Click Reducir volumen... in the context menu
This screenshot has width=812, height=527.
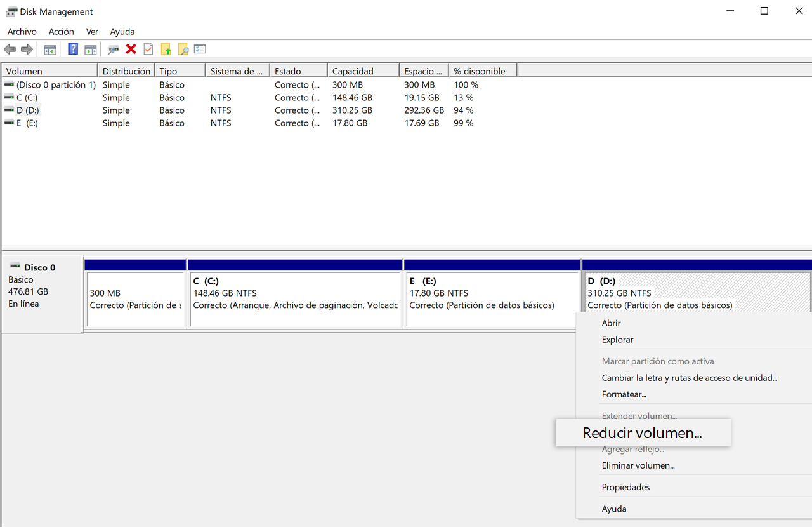tap(643, 433)
